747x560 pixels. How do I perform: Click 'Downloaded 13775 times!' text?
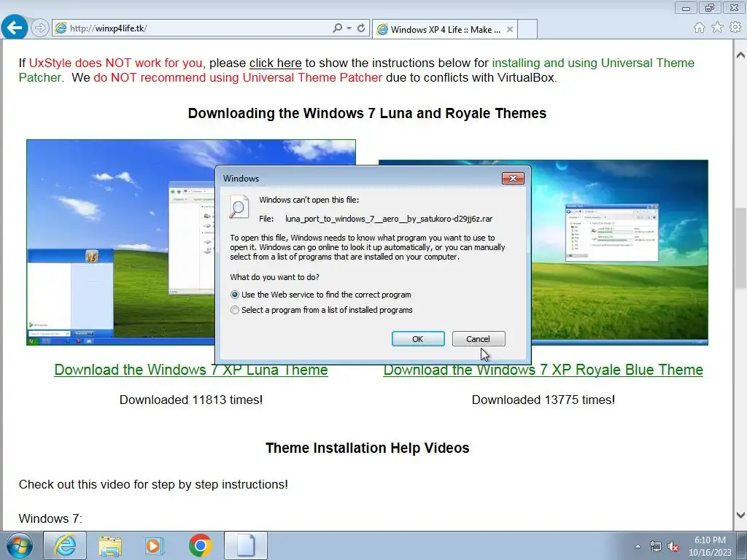(543, 400)
